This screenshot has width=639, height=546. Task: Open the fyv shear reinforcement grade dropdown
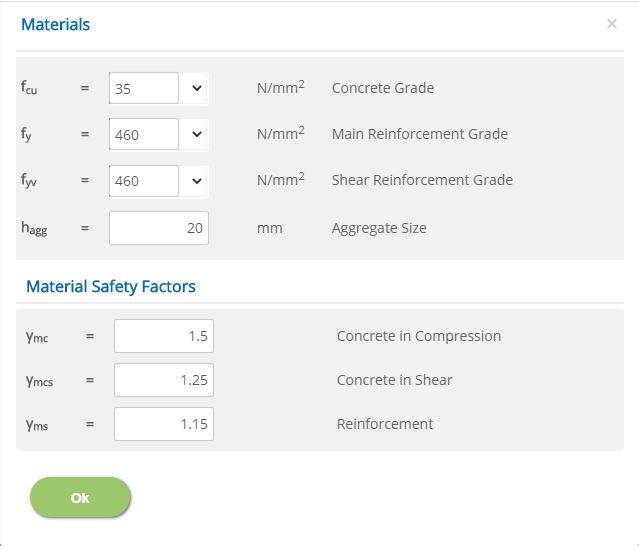197,181
